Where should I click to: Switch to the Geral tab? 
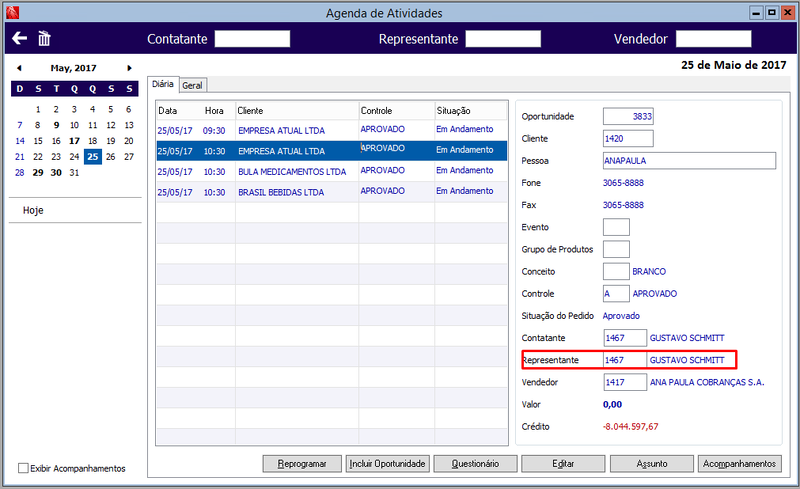coord(192,85)
